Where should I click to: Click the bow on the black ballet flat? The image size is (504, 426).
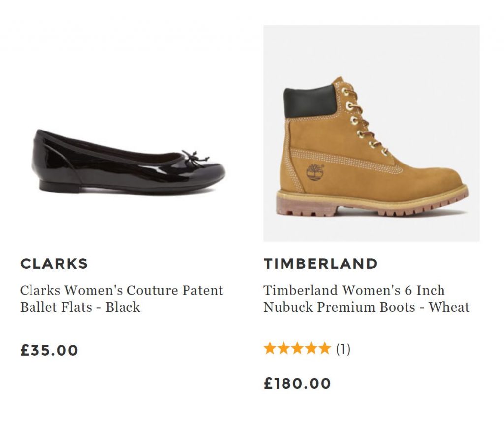coord(192,158)
